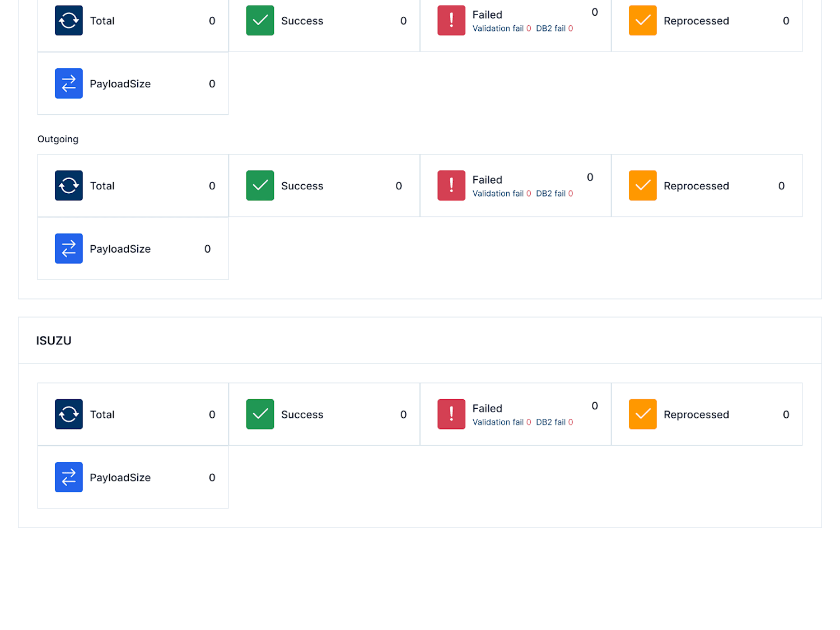Screen dimensions: 840x630
Task: Click the PayloadSize value 0 in ISUZU panel
Action: tap(212, 478)
